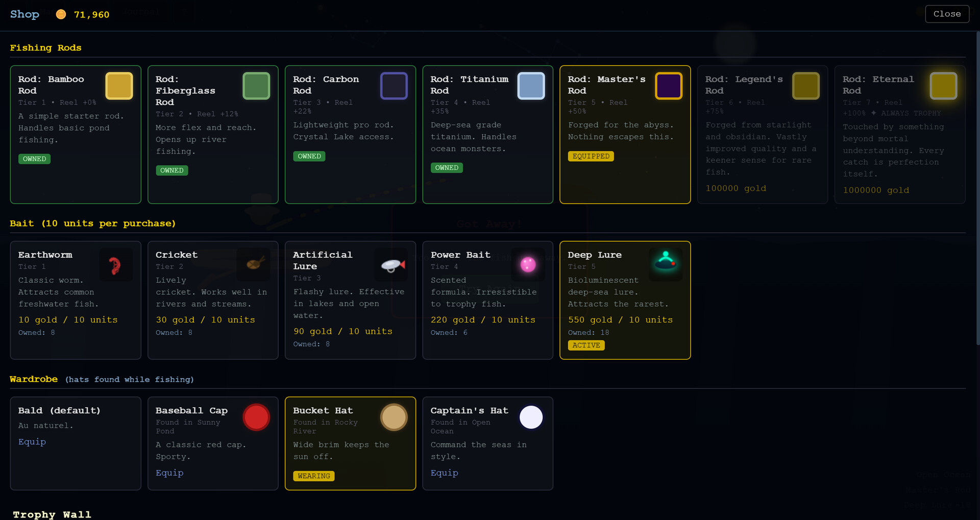Click the EQUIPPED badge on Master's Rod

(591, 157)
